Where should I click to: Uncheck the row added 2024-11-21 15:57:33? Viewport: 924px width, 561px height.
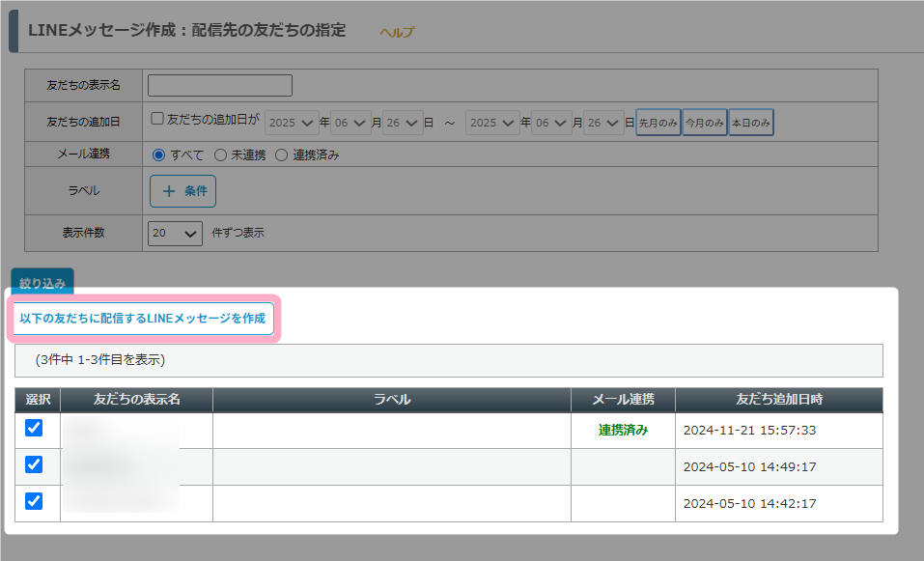34,428
